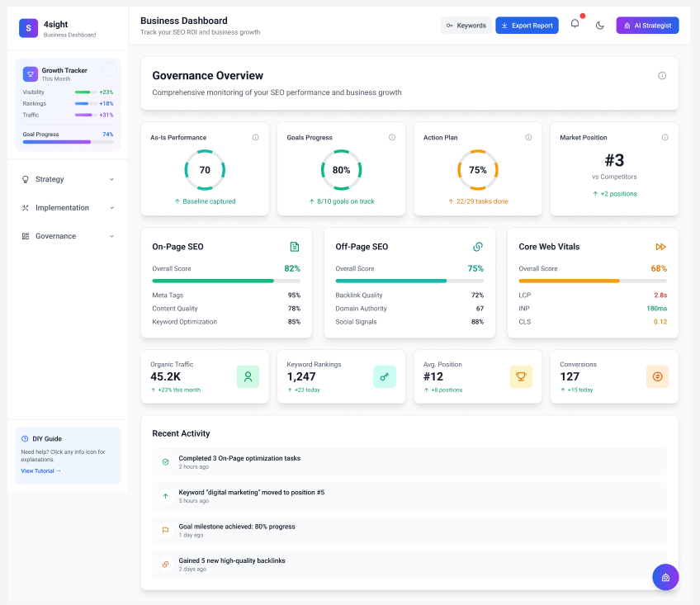Viewport: 700px width, 605px height.
Task: Open Goals Progress info icon
Action: tap(392, 137)
